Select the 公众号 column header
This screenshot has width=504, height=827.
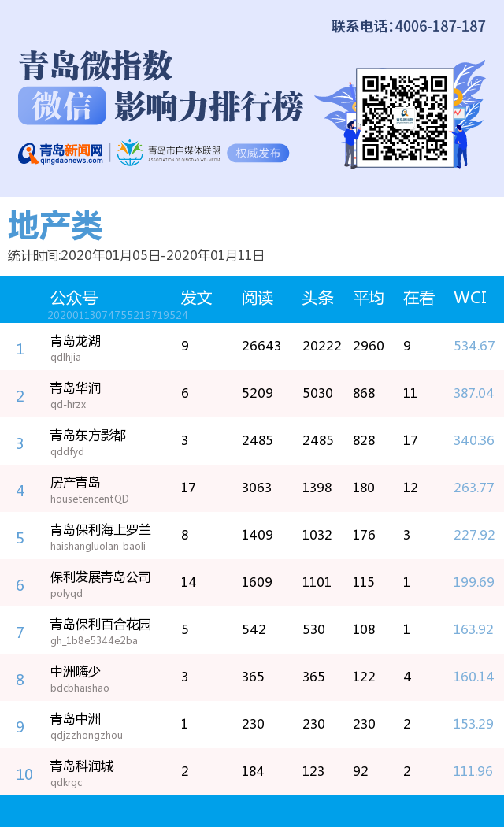pos(74,298)
